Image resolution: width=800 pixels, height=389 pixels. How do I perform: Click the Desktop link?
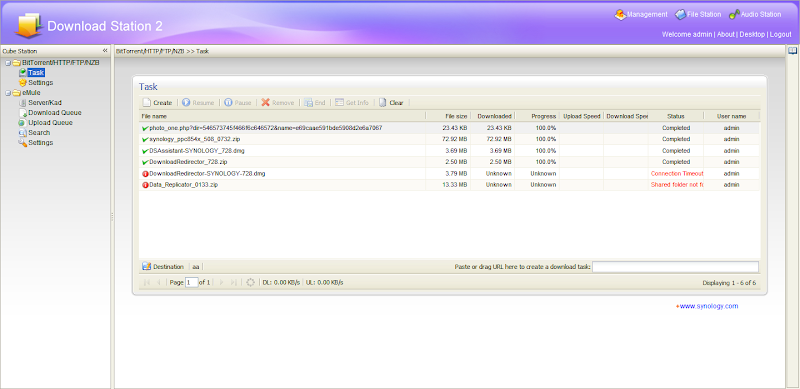[752, 34]
